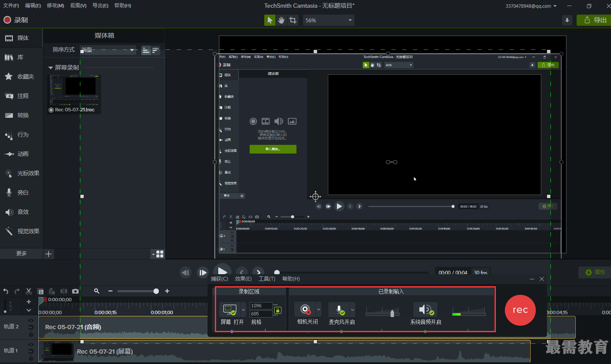
Task: Collapse the 屏幕录制 group
Action: (x=51, y=68)
